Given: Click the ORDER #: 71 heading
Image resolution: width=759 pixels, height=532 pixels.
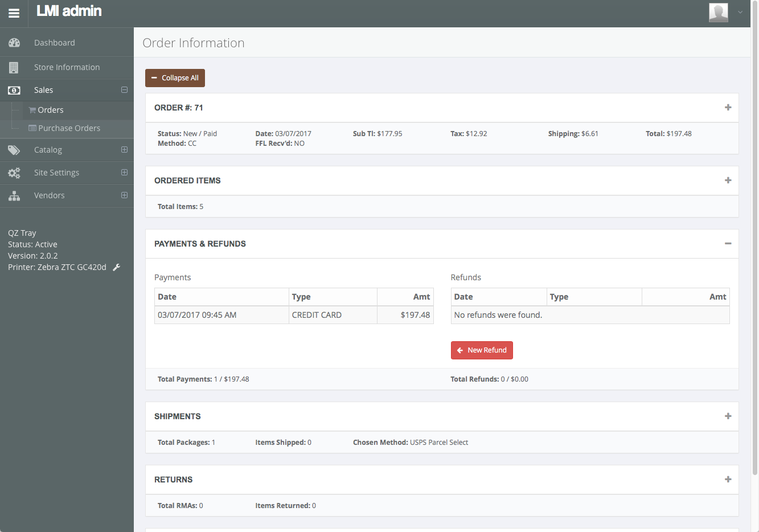Looking at the screenshot, I should [x=179, y=108].
